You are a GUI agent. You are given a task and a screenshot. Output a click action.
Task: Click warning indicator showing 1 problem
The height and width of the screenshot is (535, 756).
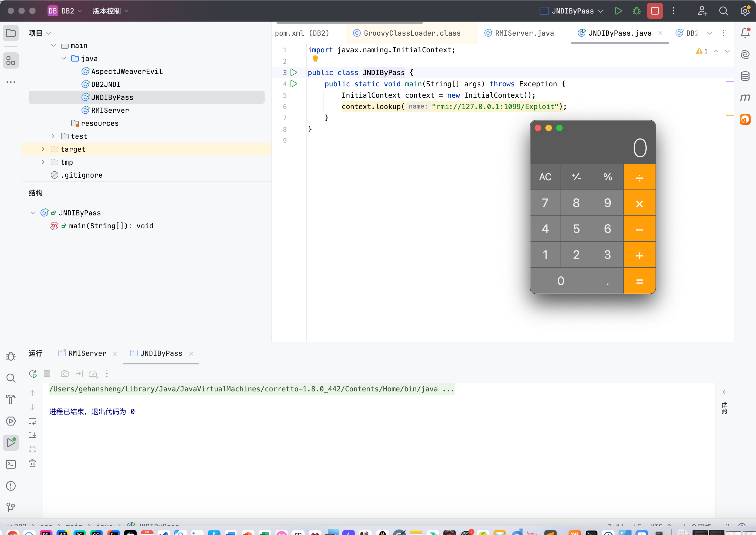click(702, 51)
